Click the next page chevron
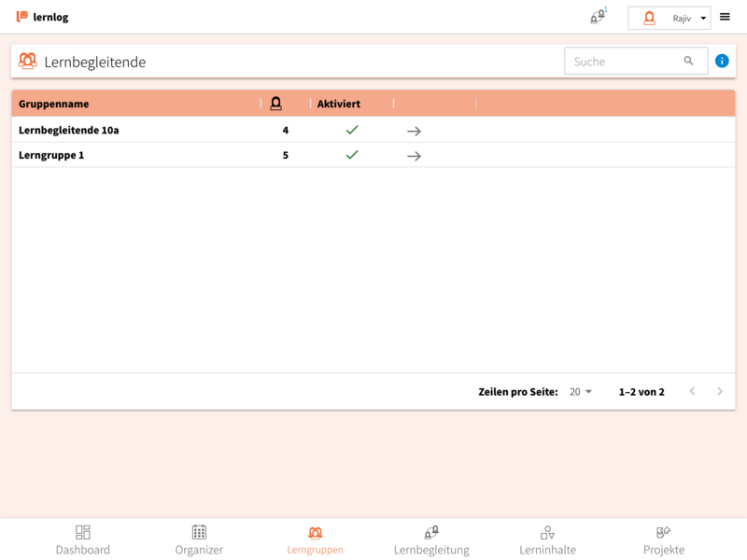Image resolution: width=747 pixels, height=560 pixels. pos(719,392)
